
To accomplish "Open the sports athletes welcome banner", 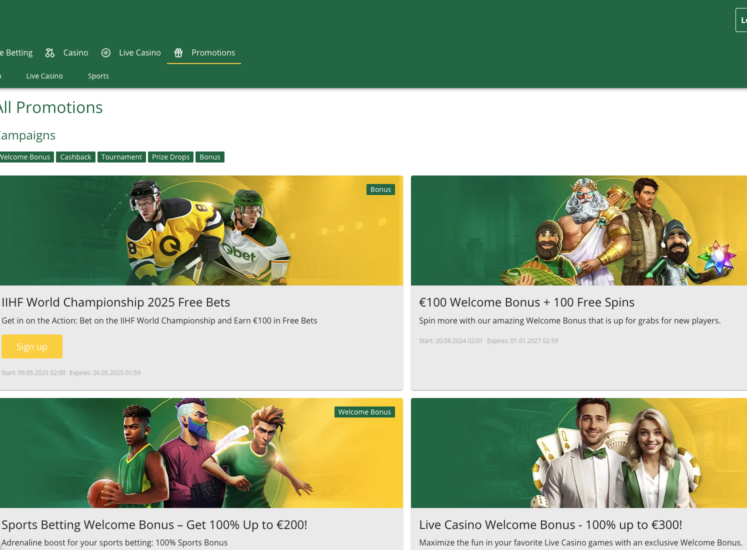I will click(x=201, y=453).
